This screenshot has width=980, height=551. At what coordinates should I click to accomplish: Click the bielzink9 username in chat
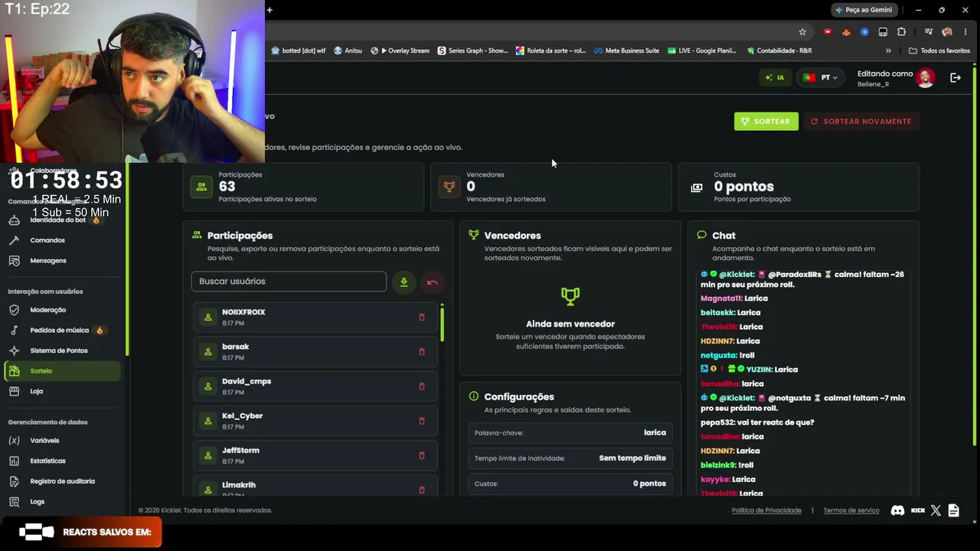(718, 465)
